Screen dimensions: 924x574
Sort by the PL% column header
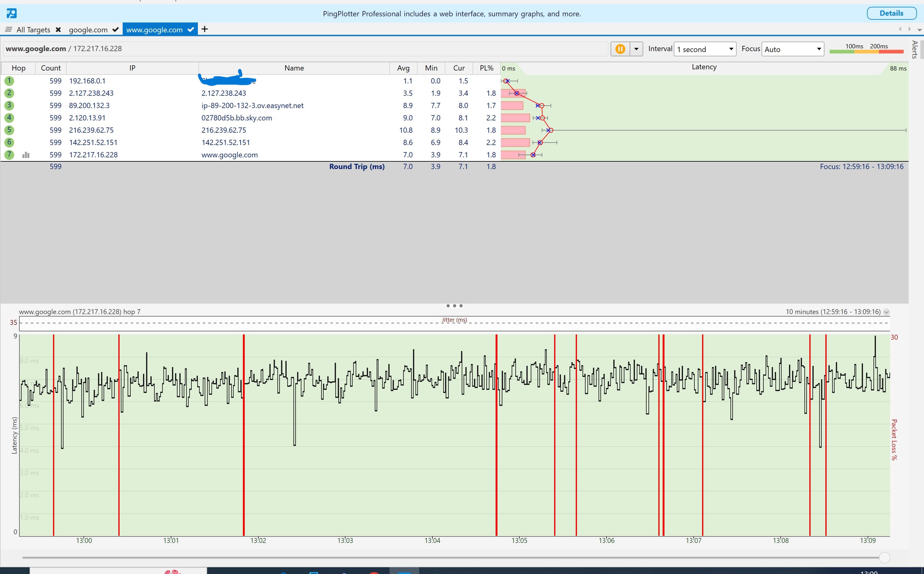(x=486, y=68)
